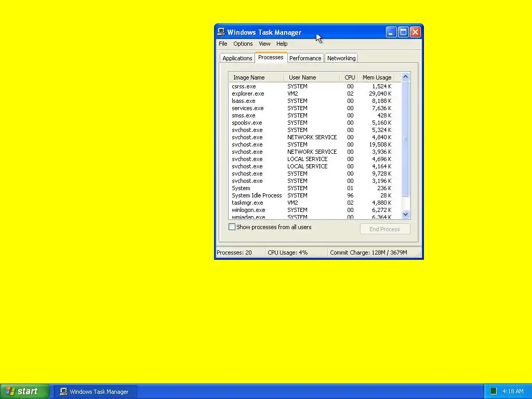The width and height of the screenshot is (532, 399).
Task: Sort by the Image Name column header
Action: point(257,77)
